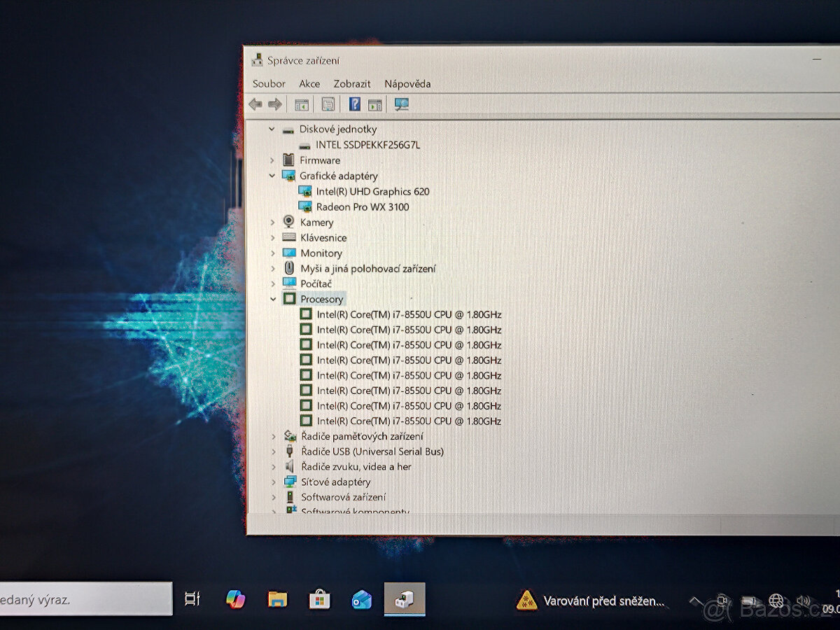The image size is (840, 630).
Task: Click the Back navigation arrow in Device Manager
Action: coord(255,104)
